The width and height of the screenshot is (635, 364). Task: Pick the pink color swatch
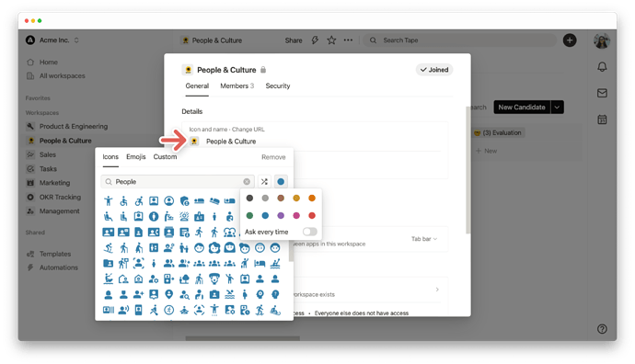point(296,216)
